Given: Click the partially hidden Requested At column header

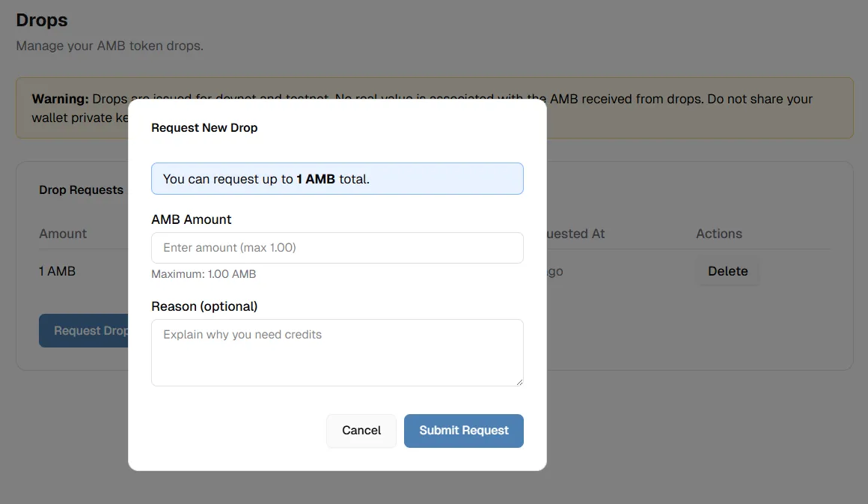Looking at the screenshot, I should click(x=575, y=234).
